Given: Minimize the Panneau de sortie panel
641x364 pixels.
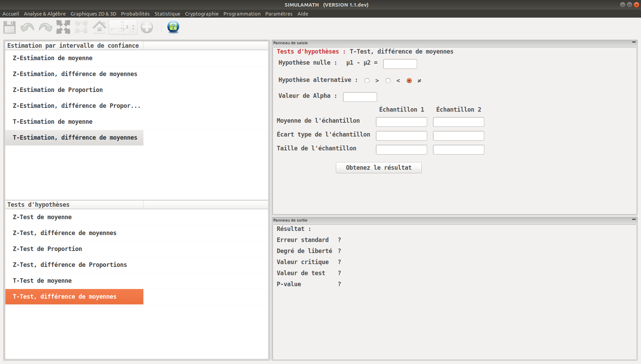Looking at the screenshot, I should (634, 220).
